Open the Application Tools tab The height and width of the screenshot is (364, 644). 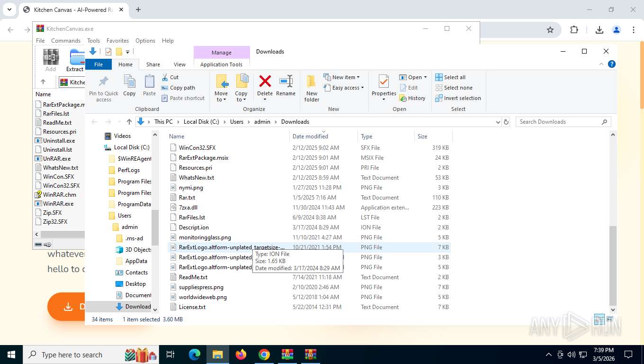[221, 64]
